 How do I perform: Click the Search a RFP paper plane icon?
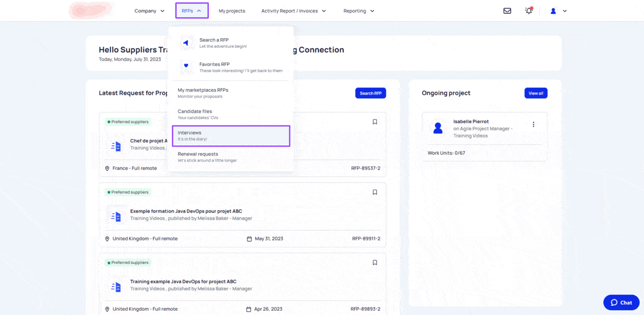point(186,43)
